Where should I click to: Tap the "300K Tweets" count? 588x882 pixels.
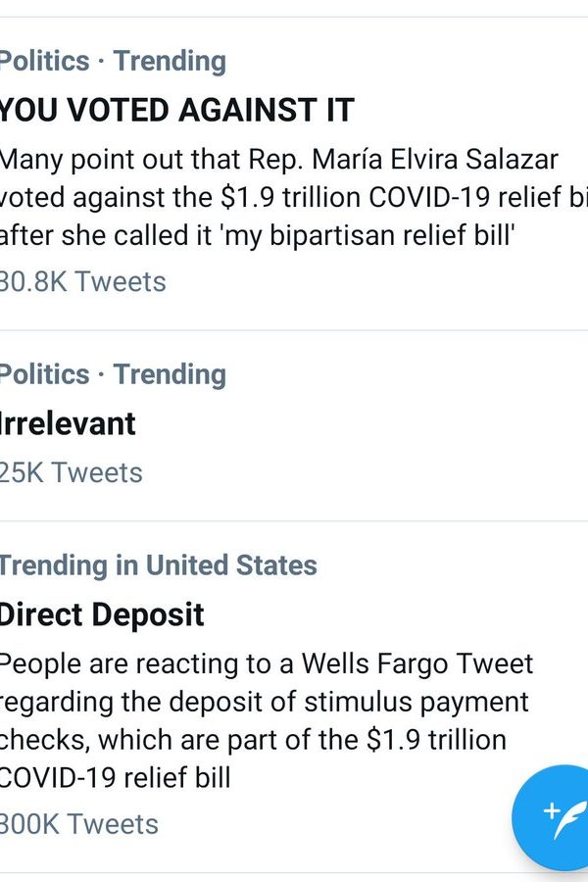tap(79, 824)
